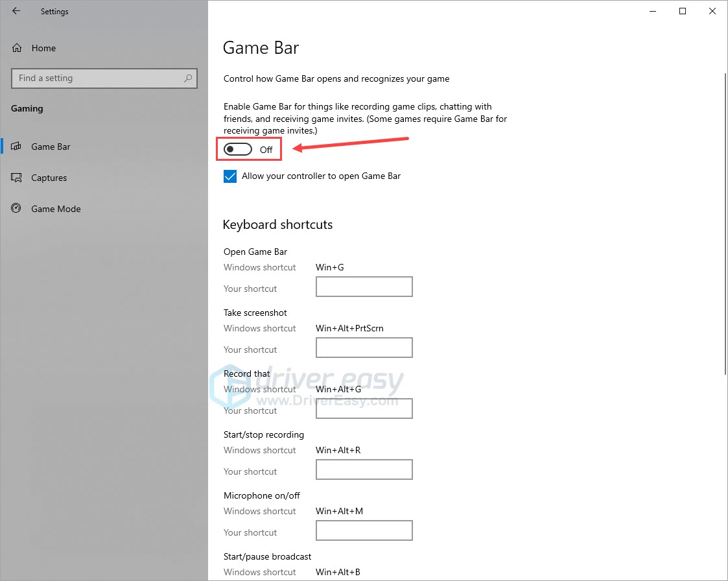Image resolution: width=728 pixels, height=581 pixels.
Task: Maximize the Settings window
Action: pyautogui.click(x=683, y=11)
